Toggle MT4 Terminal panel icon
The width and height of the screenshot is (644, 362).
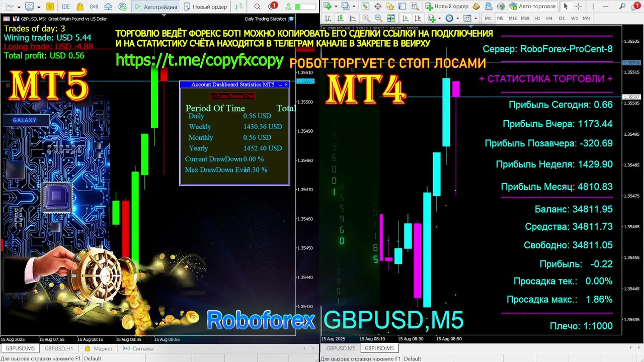pos(402,7)
